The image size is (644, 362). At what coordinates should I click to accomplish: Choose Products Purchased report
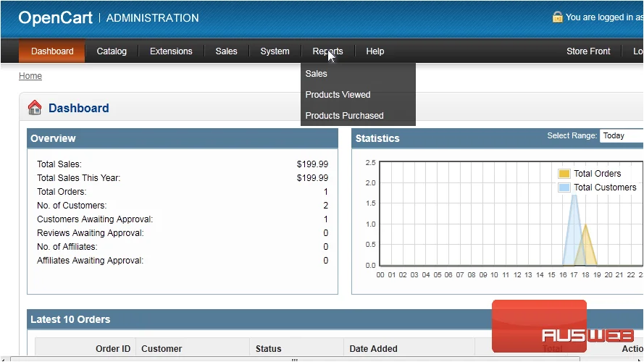coord(344,116)
